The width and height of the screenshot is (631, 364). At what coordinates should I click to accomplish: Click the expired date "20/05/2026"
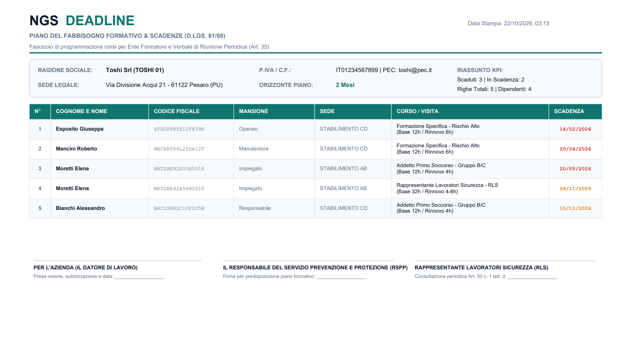point(575,169)
